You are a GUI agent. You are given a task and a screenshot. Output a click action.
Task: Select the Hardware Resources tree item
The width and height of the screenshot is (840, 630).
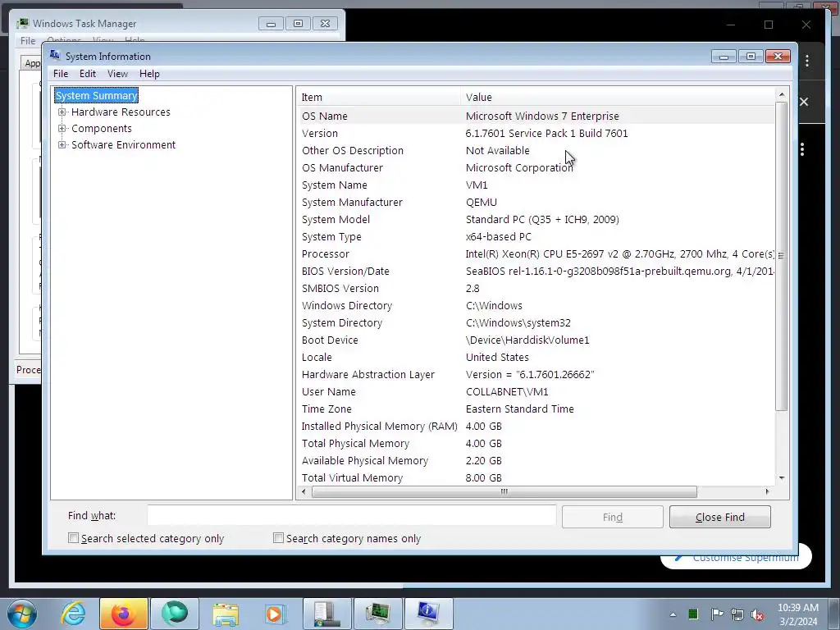(x=121, y=112)
